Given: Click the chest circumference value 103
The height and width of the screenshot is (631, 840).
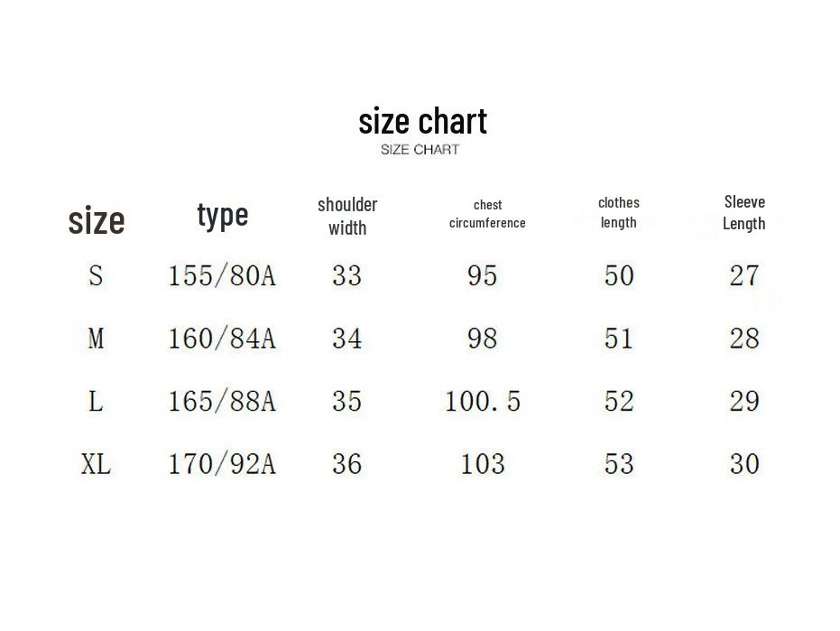Looking at the screenshot, I should click(483, 464).
